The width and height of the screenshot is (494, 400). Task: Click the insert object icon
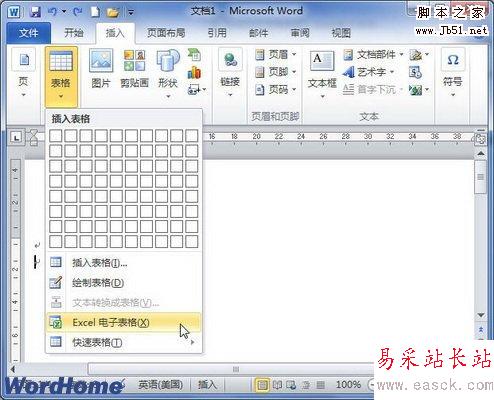(x=419, y=90)
